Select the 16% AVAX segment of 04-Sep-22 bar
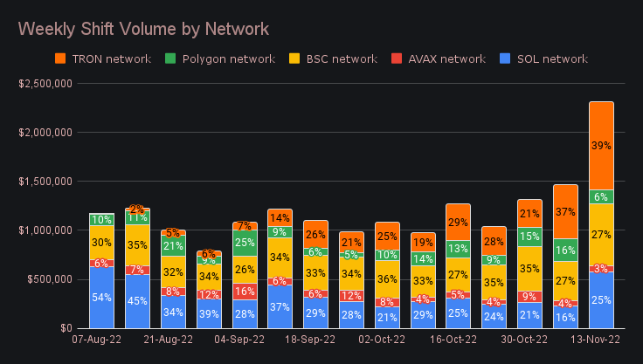Image resolution: width=643 pixels, height=364 pixels. coord(245,292)
